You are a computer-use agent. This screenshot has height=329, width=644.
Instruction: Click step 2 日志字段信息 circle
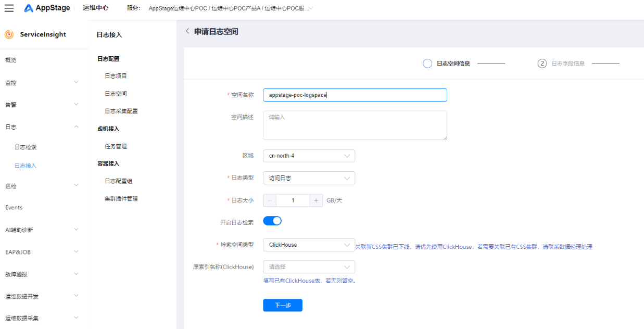542,64
